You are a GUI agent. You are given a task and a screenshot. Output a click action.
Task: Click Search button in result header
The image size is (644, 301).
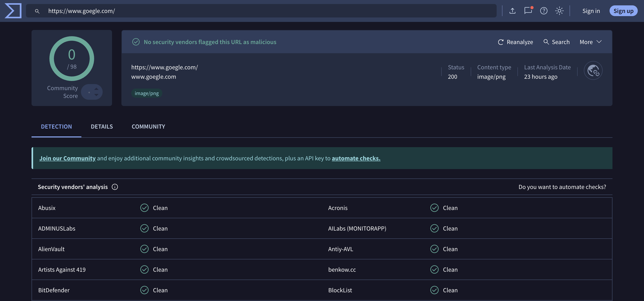click(x=557, y=42)
